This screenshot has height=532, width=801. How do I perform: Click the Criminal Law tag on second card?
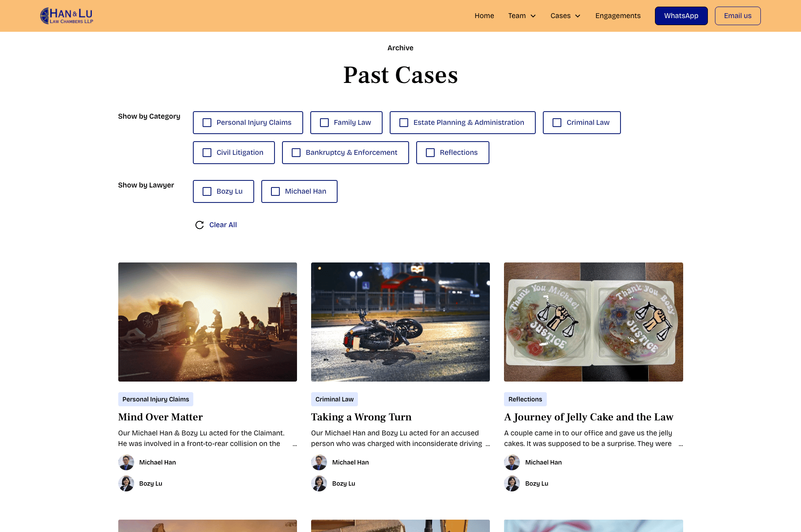click(x=335, y=399)
